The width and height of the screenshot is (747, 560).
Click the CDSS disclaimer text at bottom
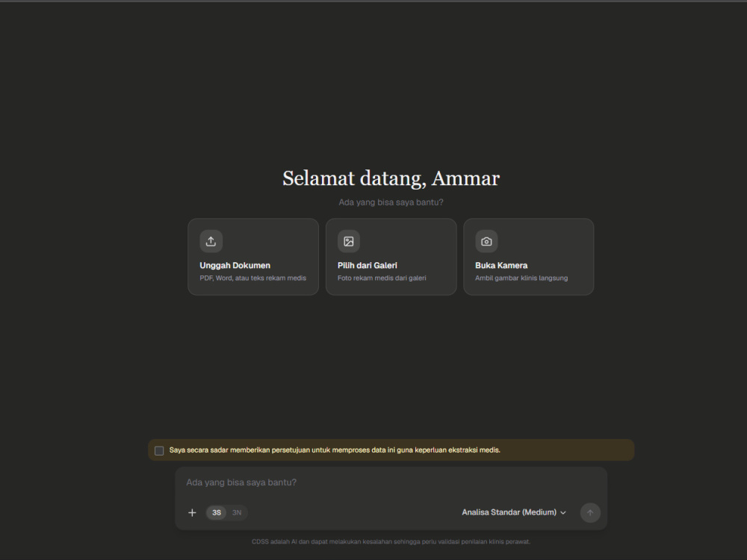click(391, 541)
